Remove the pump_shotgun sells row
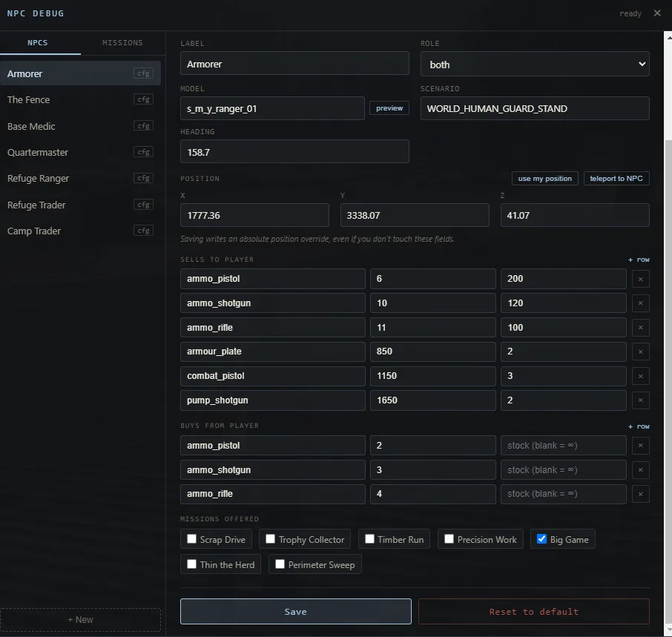The width and height of the screenshot is (672, 637). pyautogui.click(x=640, y=400)
